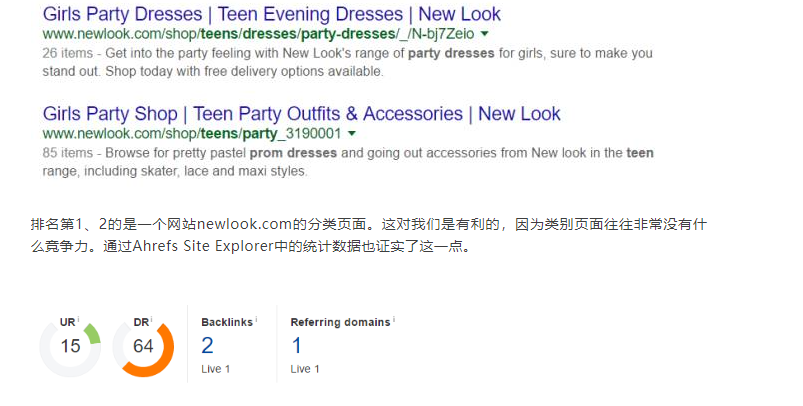Viewport: 803px width, 406px height.
Task: Click the newlook.com teens/party green URL
Action: (192, 134)
